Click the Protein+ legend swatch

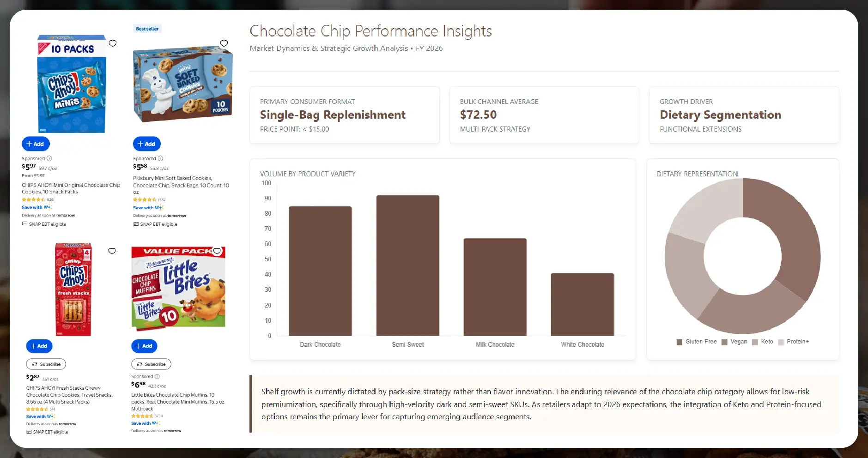coord(781,342)
